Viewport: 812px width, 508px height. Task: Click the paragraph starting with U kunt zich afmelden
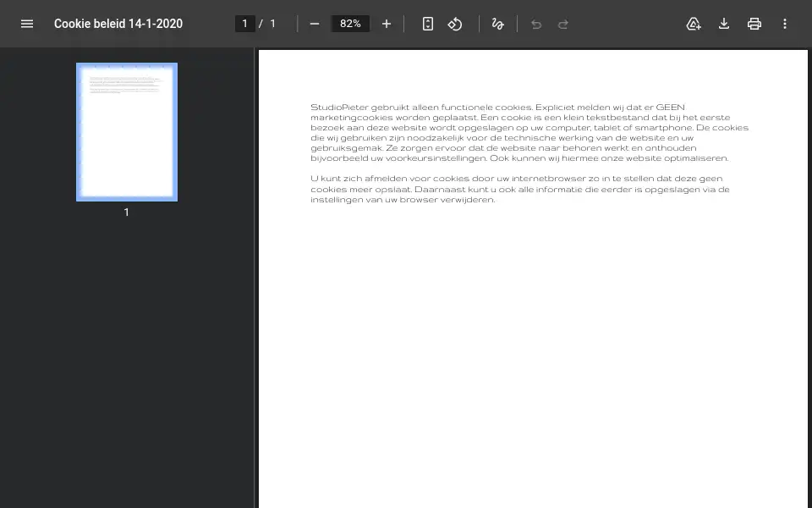(x=520, y=189)
